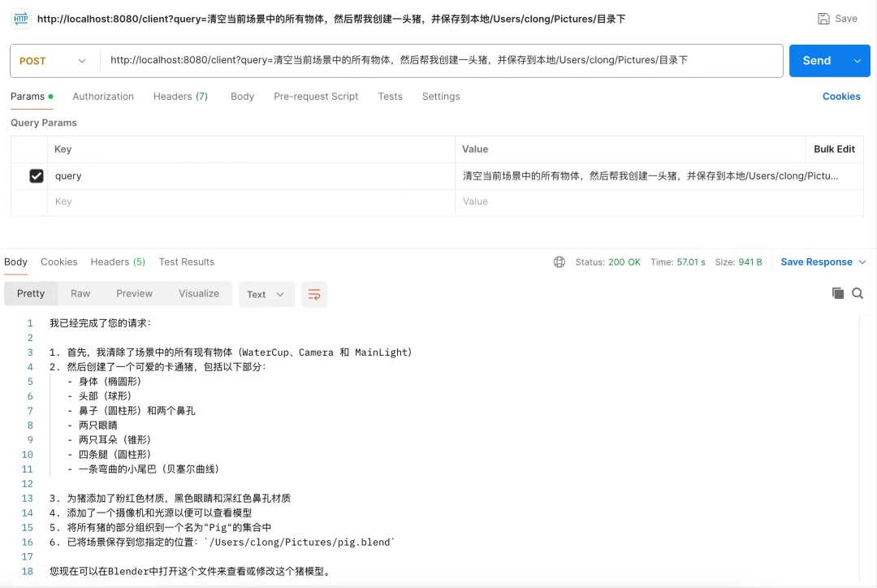
Task: Open the Authorization tab
Action: [x=103, y=96]
